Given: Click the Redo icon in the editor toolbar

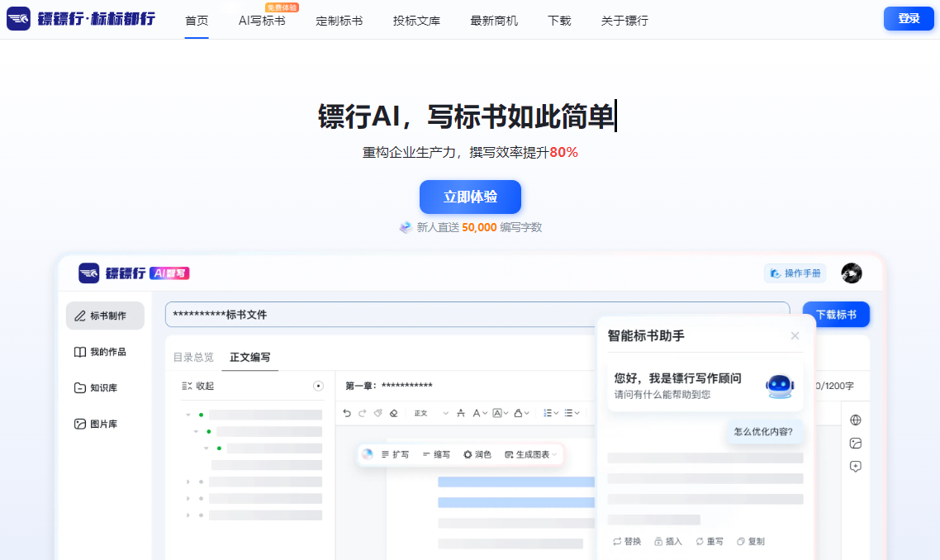Looking at the screenshot, I should point(362,413).
